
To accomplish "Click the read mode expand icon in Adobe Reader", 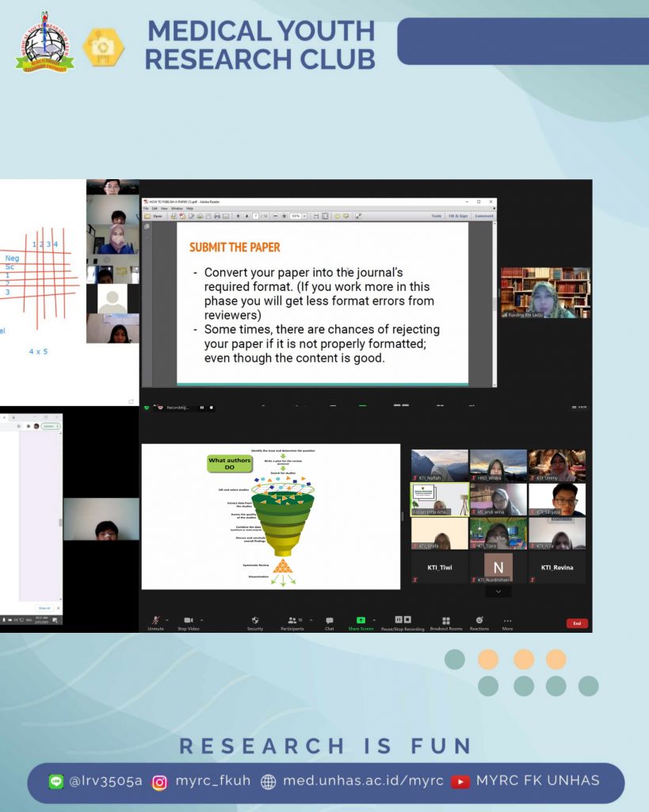I will pos(358,216).
